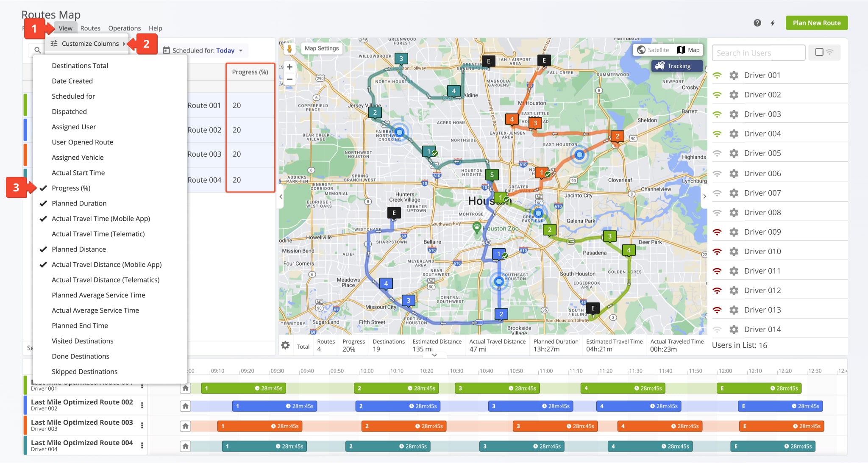Open gear settings for Driver 003
Image resolution: width=868 pixels, height=463 pixels.
coord(734,114)
